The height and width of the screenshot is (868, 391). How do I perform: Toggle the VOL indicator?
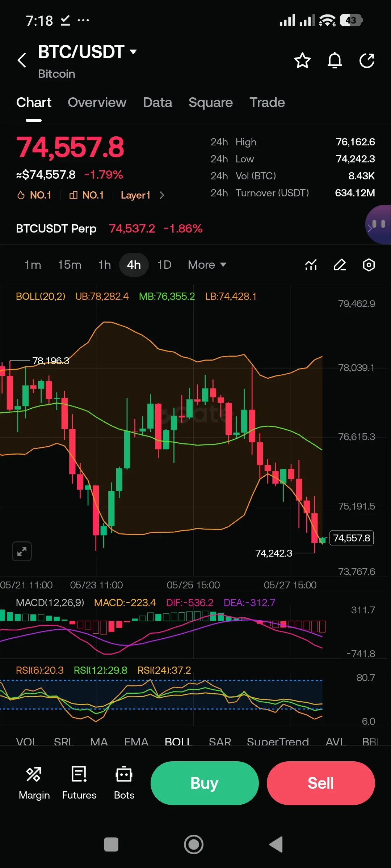click(x=27, y=741)
